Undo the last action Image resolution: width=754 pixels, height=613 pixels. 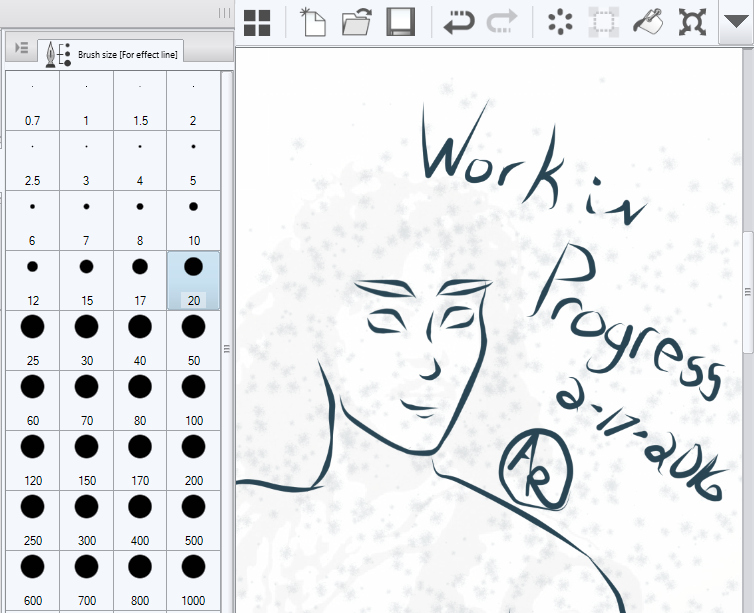tap(459, 22)
